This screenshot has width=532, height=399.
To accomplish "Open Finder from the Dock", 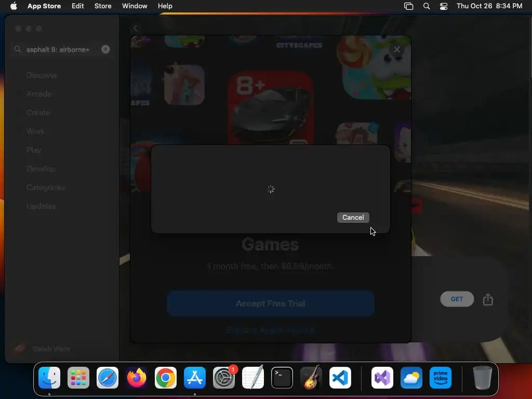I will (49, 378).
